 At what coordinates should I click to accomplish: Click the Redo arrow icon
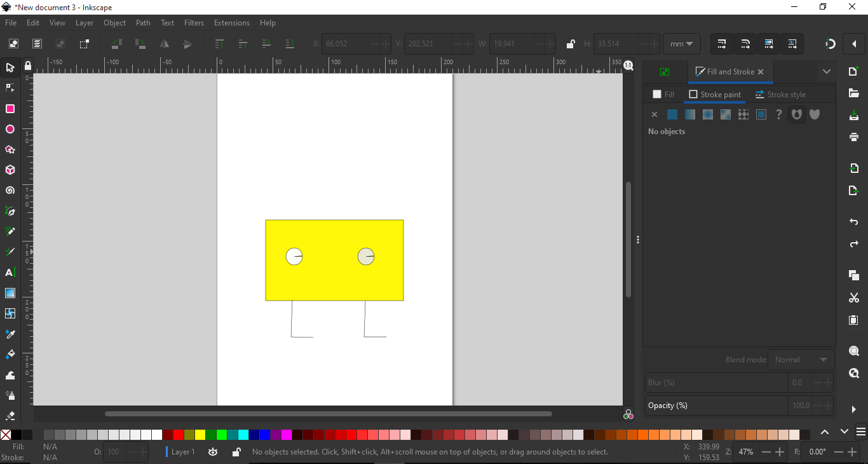[854, 245]
